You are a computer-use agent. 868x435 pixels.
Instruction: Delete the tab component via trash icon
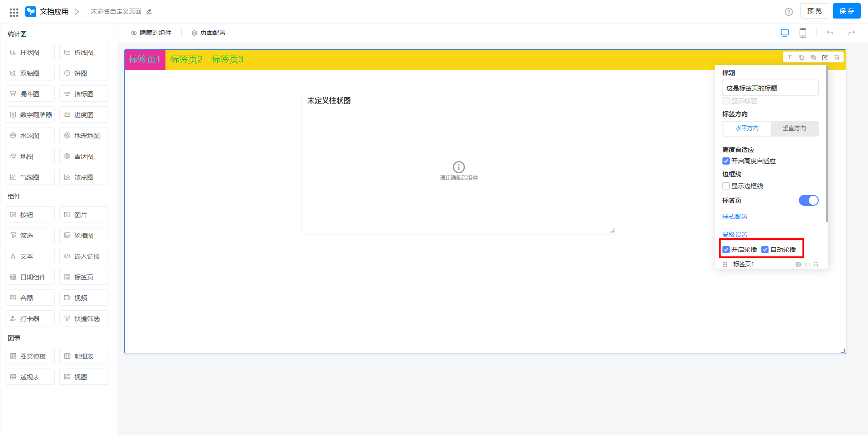(x=837, y=57)
